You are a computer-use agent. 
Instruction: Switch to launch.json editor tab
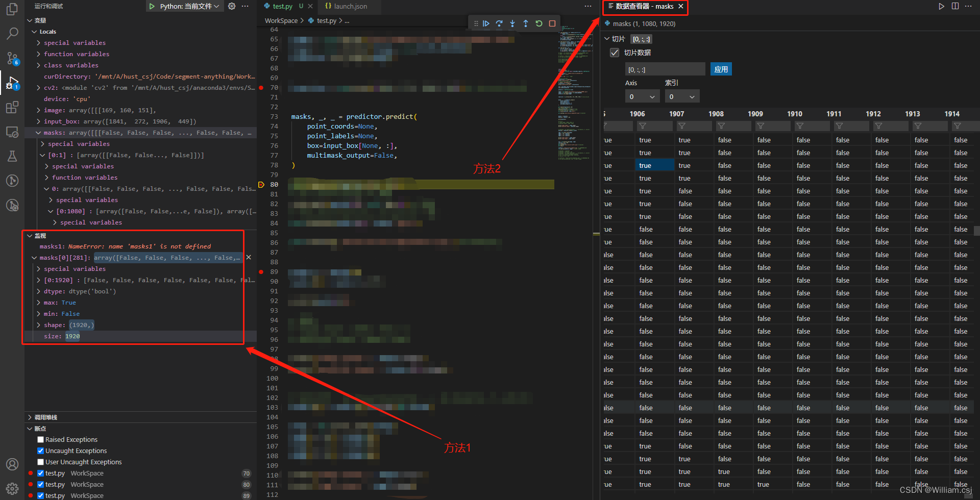(x=350, y=6)
